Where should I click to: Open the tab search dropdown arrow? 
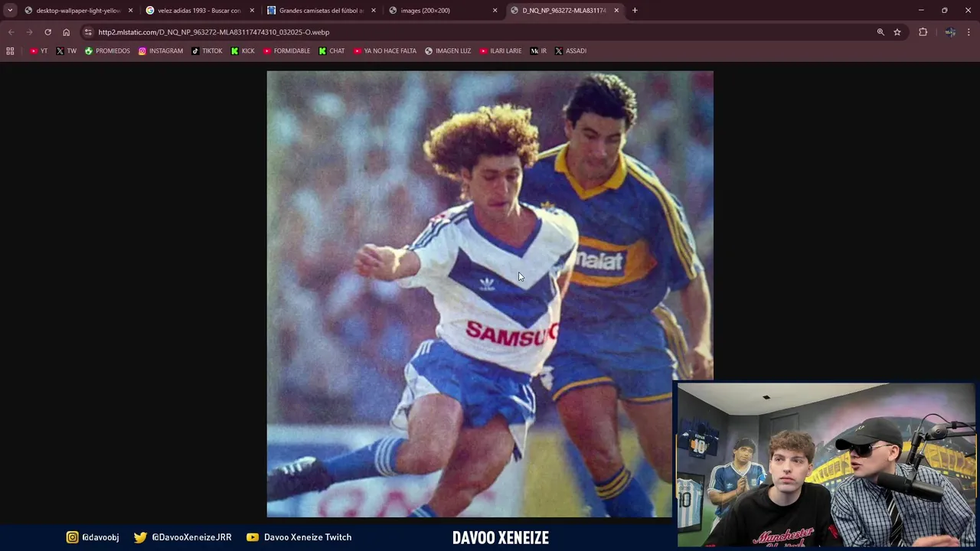click(10, 11)
